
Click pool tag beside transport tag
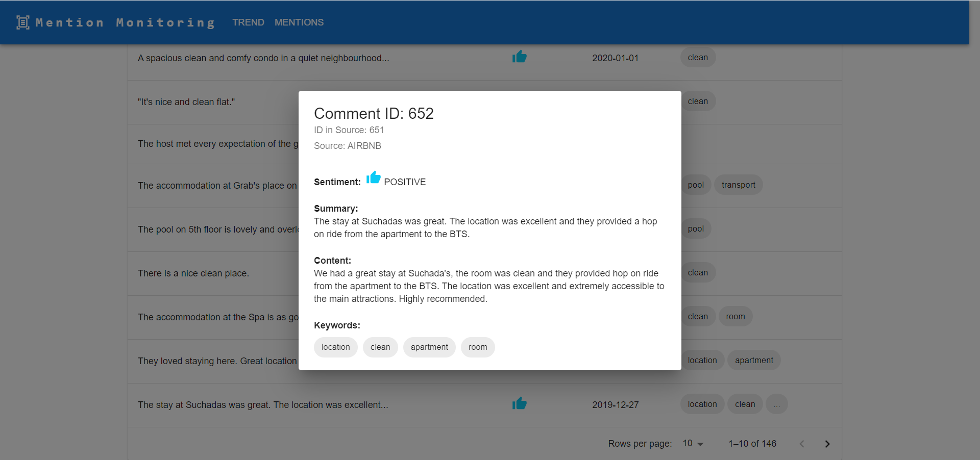pos(696,185)
